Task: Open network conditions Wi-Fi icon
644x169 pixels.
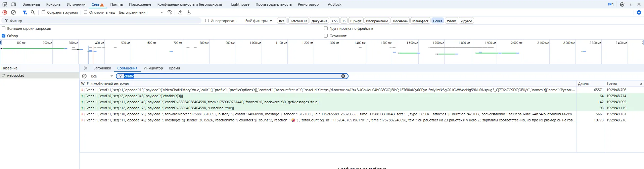Action: pyautogui.click(x=170, y=12)
